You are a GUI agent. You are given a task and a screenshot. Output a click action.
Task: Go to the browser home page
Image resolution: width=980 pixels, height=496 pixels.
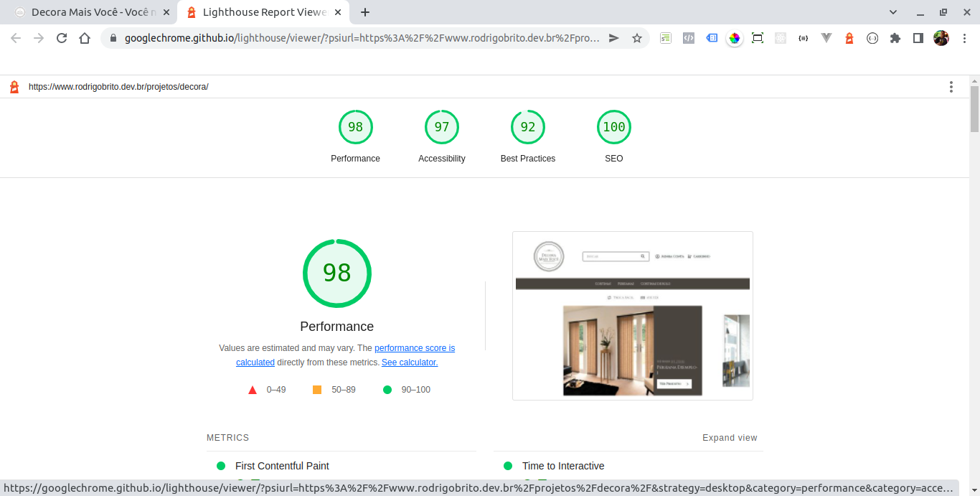coord(85,39)
